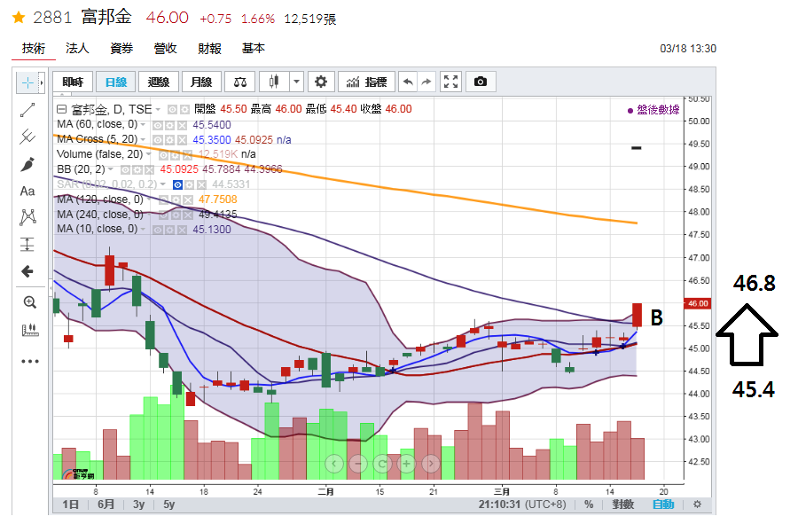The image size is (798, 532).
Task: Redo the last chart action
Action: point(426,82)
